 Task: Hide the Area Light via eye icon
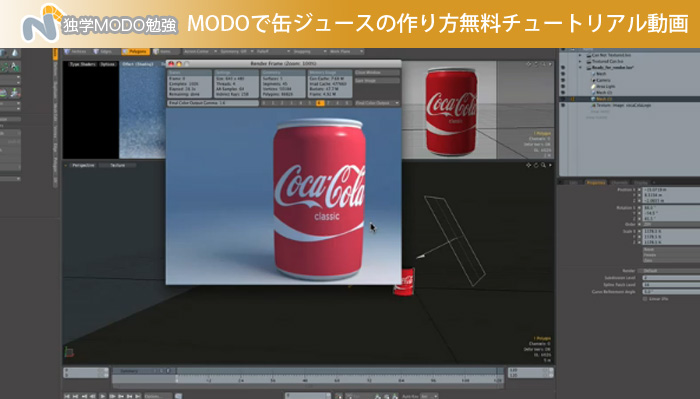point(563,87)
